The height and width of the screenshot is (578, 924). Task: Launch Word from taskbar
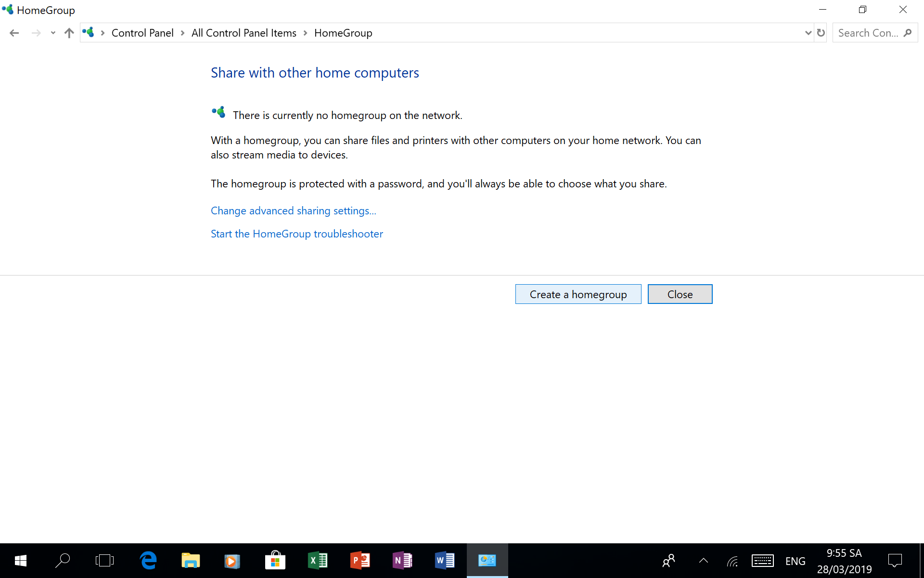[x=445, y=561]
